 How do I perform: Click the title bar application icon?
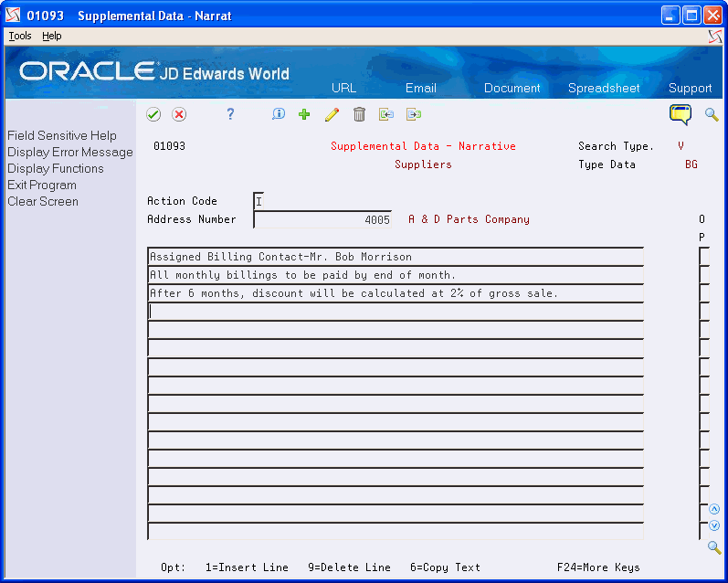tap(13, 16)
